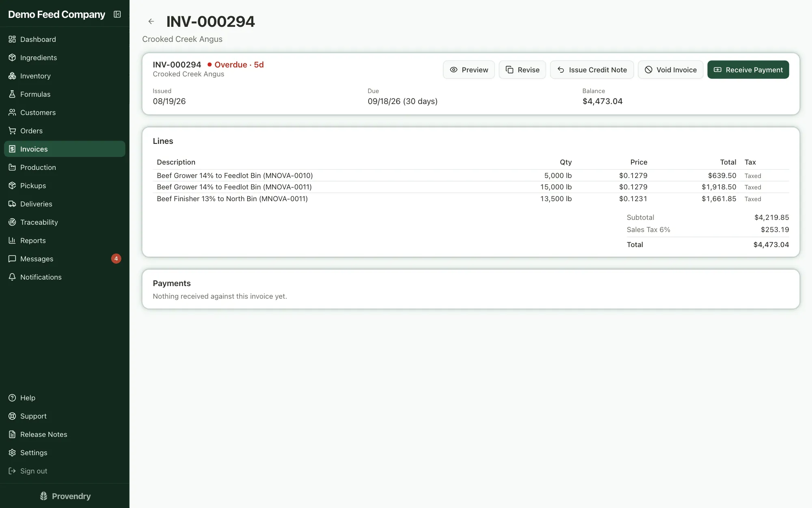The width and height of the screenshot is (812, 508).
Task: Click the Provendry logo
Action: [65, 496]
